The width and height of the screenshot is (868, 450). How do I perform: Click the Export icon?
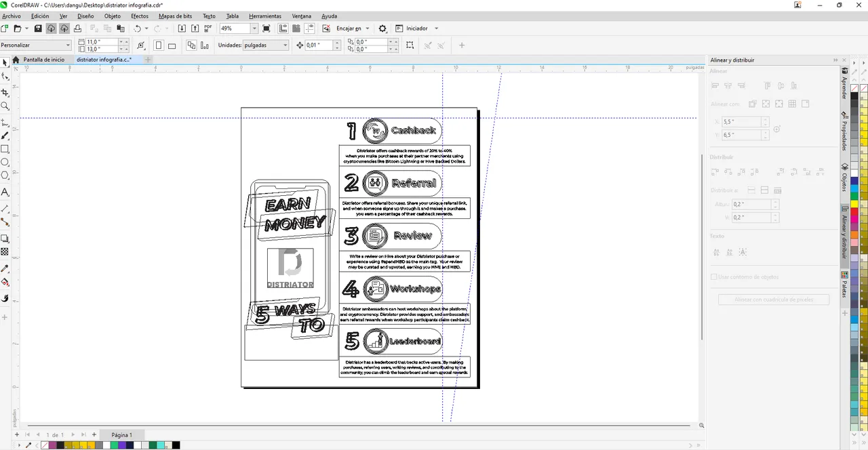(195, 28)
